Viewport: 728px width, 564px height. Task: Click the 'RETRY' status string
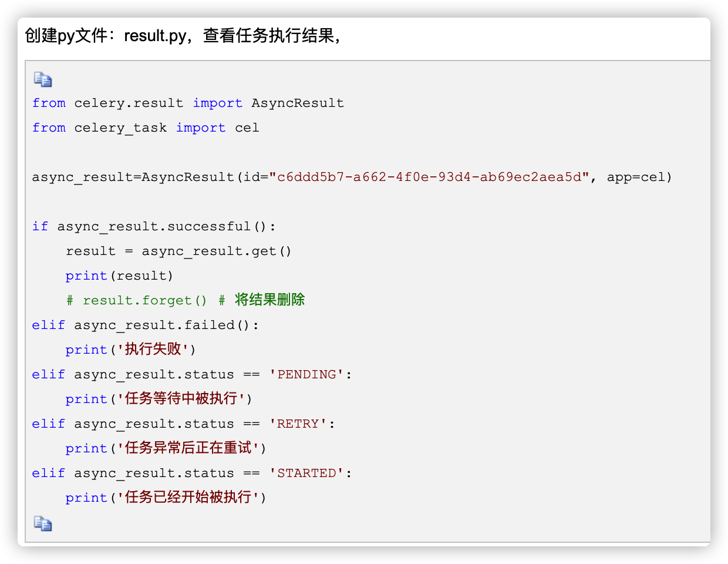pyautogui.click(x=298, y=424)
